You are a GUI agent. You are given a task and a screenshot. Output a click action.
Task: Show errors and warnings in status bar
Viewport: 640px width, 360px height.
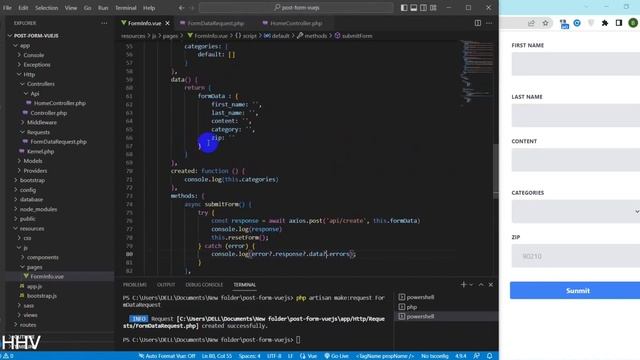point(8,356)
